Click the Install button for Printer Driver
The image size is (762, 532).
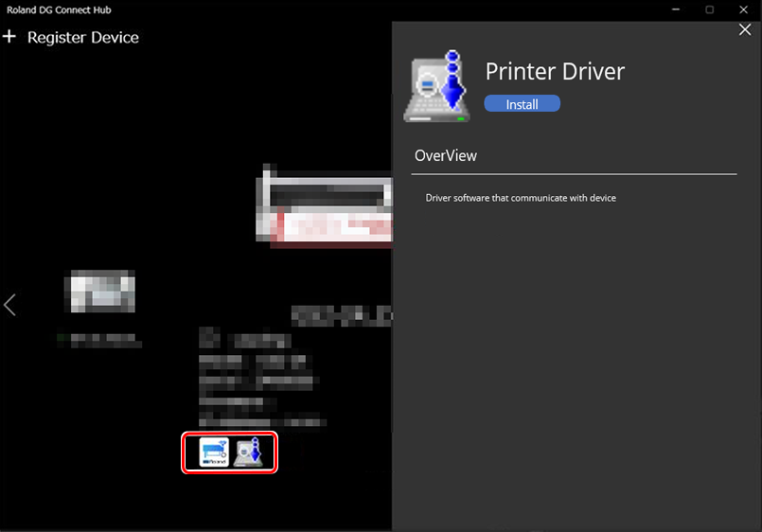tap(522, 104)
